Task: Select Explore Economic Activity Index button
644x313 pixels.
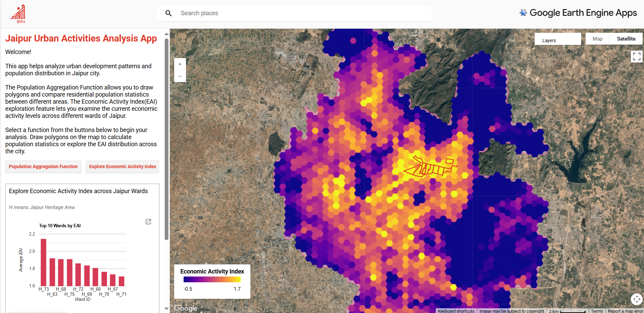Action: click(123, 167)
